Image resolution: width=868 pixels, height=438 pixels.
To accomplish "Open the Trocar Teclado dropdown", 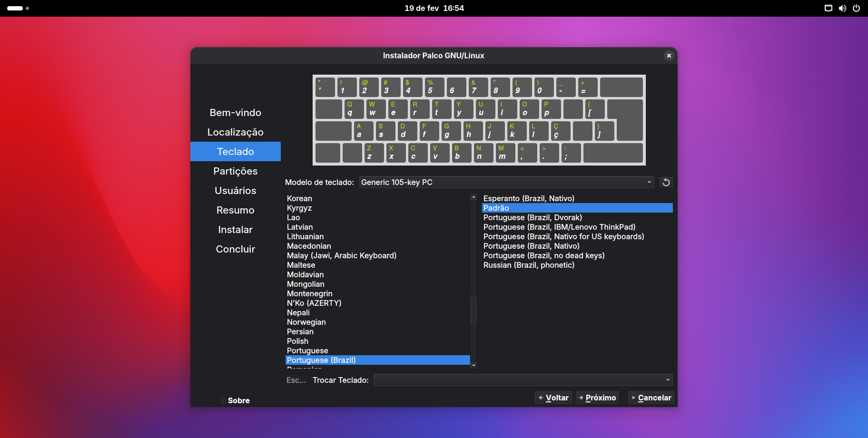I will [x=523, y=380].
